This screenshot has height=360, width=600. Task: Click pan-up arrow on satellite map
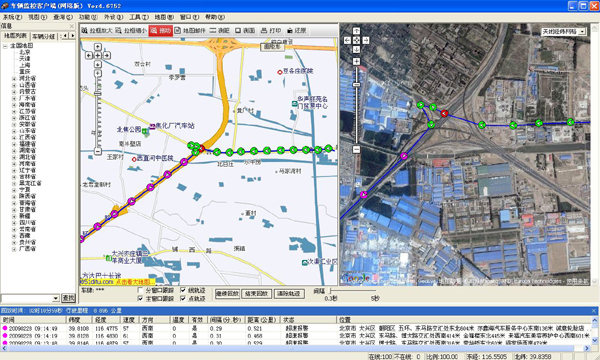click(356, 31)
